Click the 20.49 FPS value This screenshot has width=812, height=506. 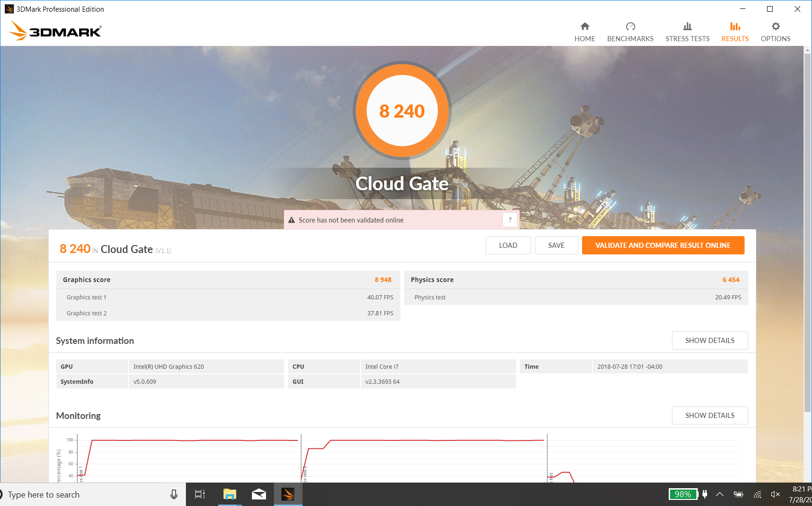click(728, 298)
